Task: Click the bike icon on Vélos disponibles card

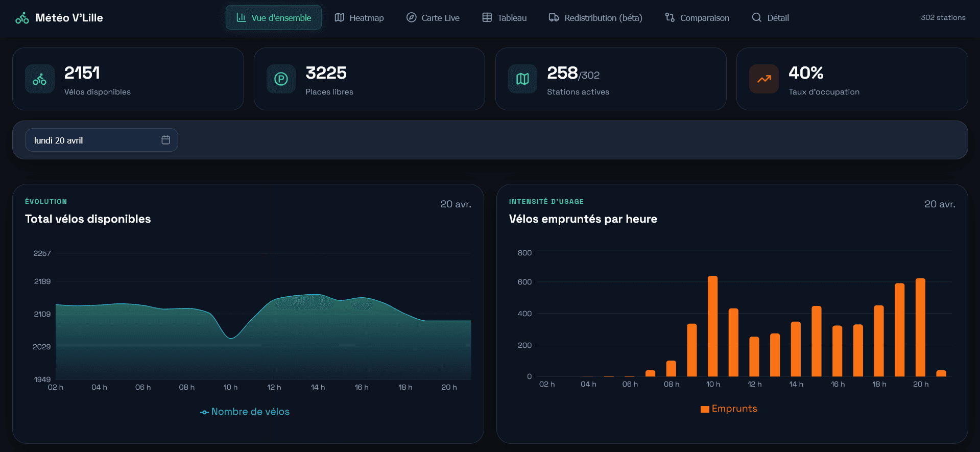Action: (x=40, y=79)
